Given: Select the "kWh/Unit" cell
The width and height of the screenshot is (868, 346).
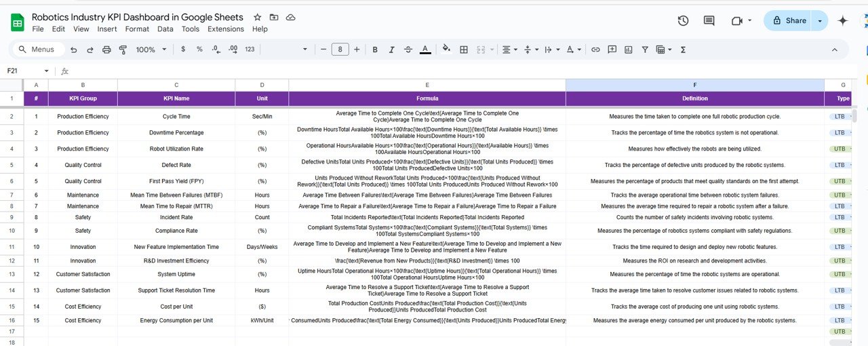Looking at the screenshot, I should pyautogui.click(x=262, y=320).
